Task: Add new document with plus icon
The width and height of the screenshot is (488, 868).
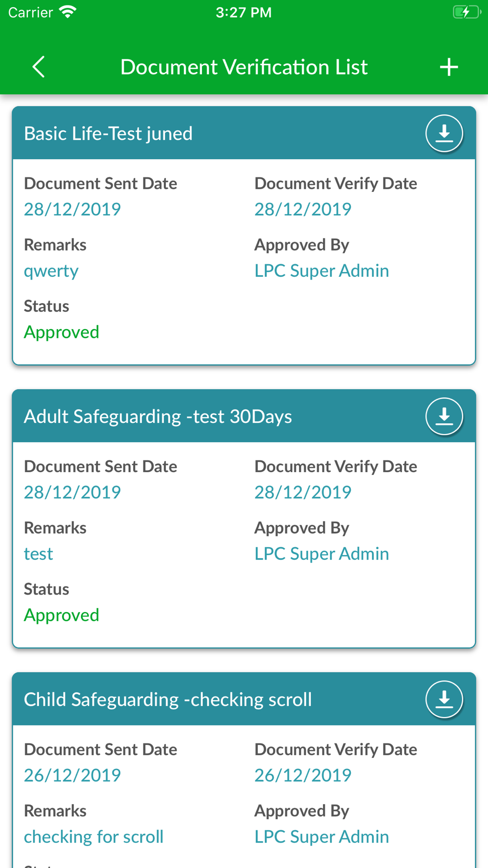Action: click(449, 67)
